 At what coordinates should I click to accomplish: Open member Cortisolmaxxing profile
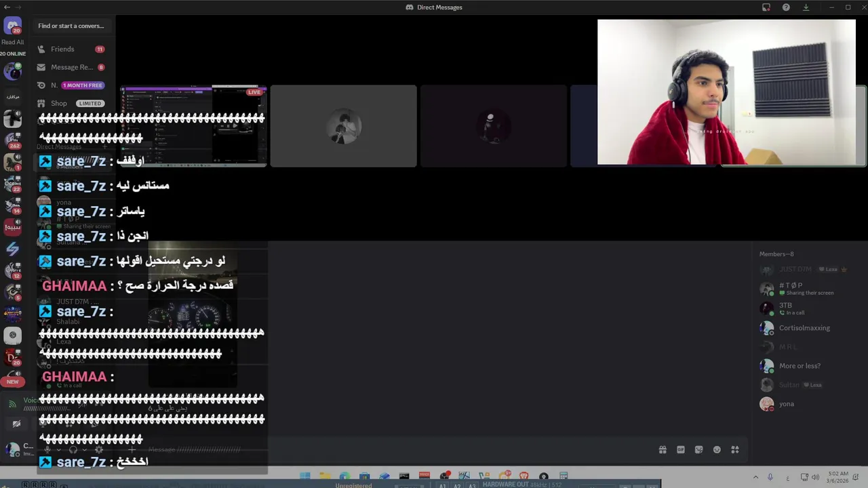[x=807, y=328]
